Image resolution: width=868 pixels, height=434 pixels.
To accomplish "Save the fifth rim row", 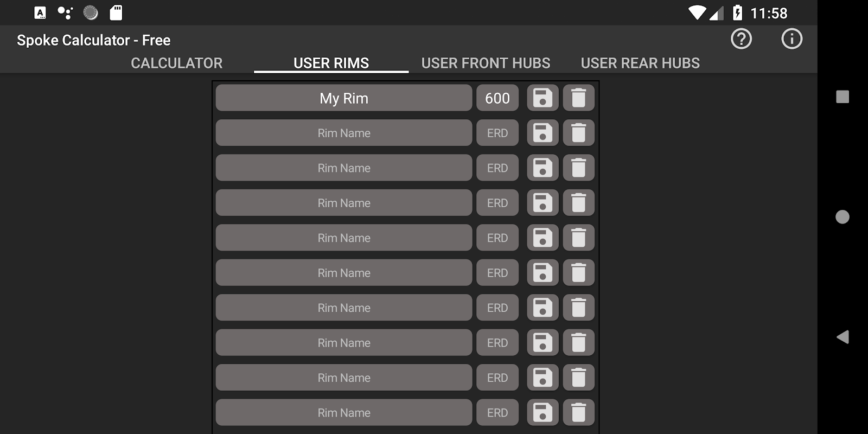I will [542, 238].
